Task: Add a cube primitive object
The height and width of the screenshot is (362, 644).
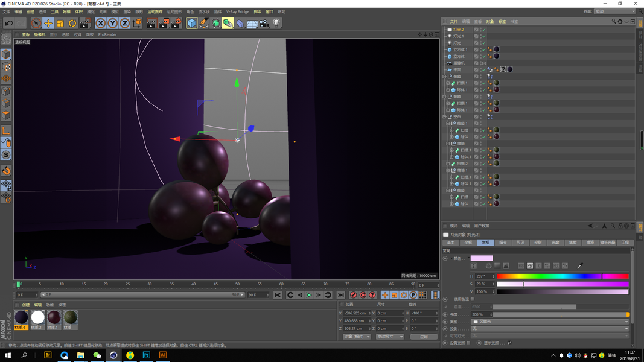Action: pos(191,23)
